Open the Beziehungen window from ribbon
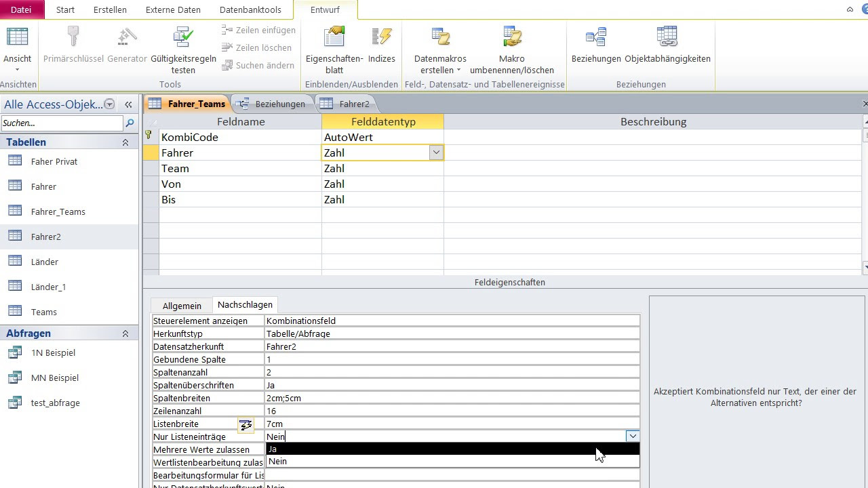 coord(596,46)
